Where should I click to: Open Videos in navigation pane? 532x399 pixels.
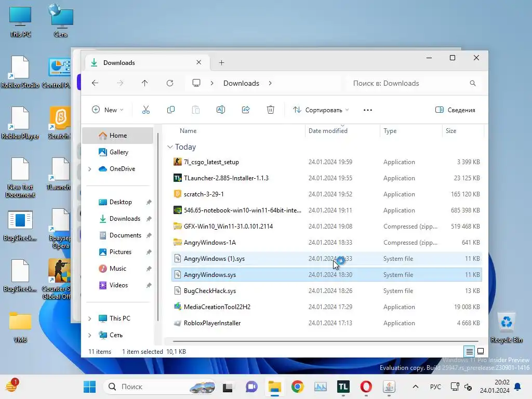click(118, 285)
